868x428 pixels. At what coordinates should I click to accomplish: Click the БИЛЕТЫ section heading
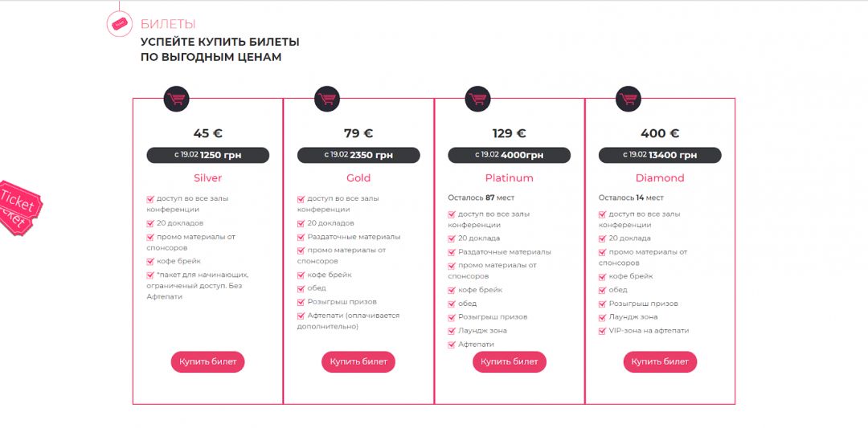point(168,24)
